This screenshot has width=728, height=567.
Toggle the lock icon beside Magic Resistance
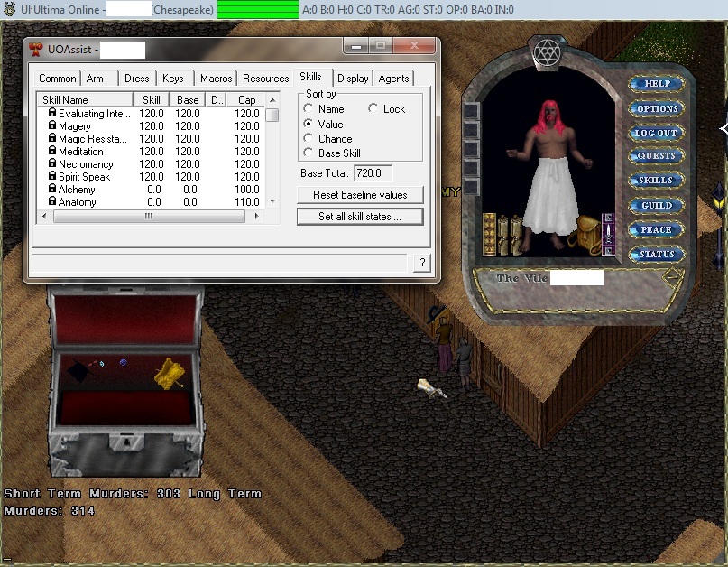(x=52, y=138)
